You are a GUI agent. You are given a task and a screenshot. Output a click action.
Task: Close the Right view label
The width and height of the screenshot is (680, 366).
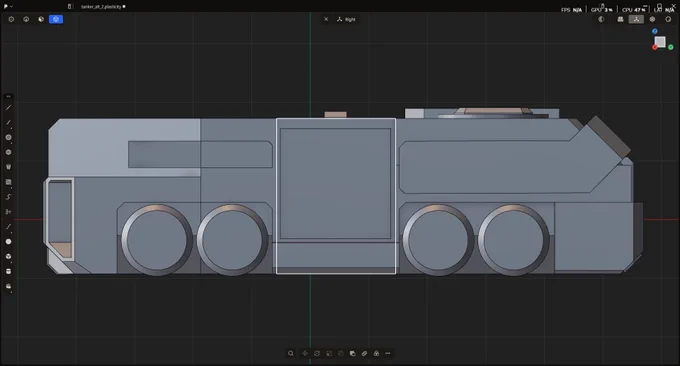pos(326,19)
